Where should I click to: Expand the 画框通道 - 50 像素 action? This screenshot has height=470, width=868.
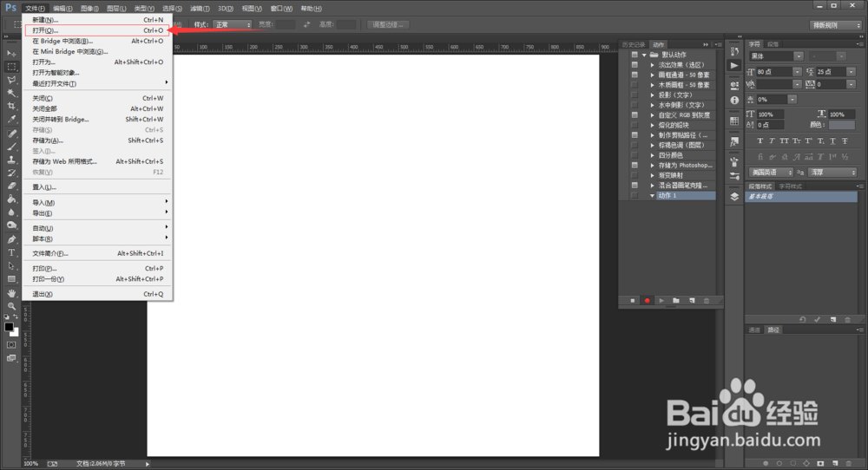(x=652, y=75)
